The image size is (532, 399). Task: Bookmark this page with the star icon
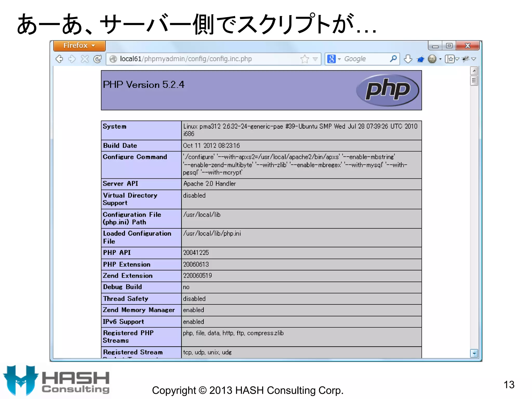[x=305, y=59]
